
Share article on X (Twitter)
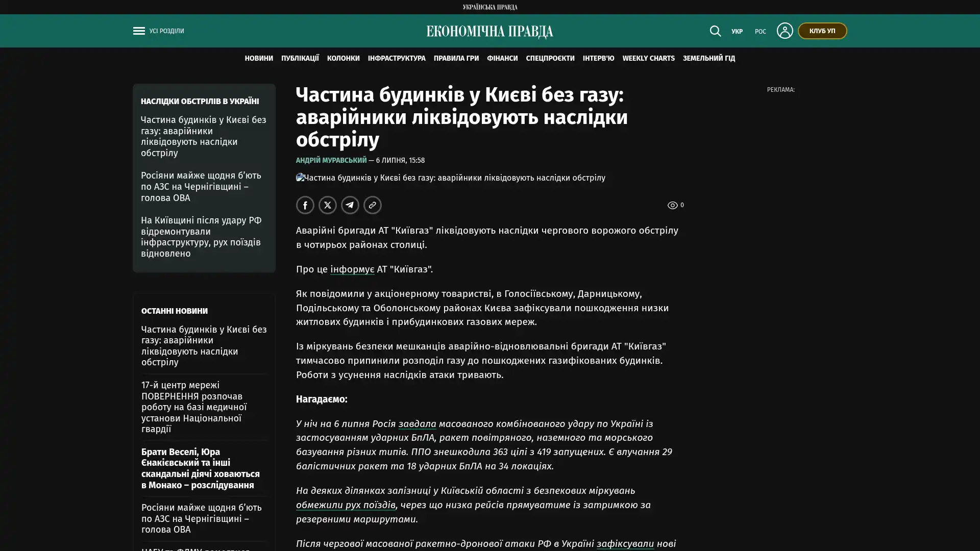pyautogui.click(x=328, y=205)
